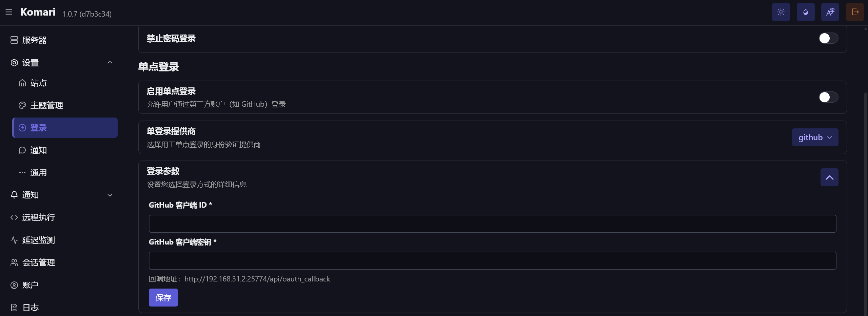Screen dimensions: 868x316
Task: Open the Session Management page
Action: [x=38, y=262]
